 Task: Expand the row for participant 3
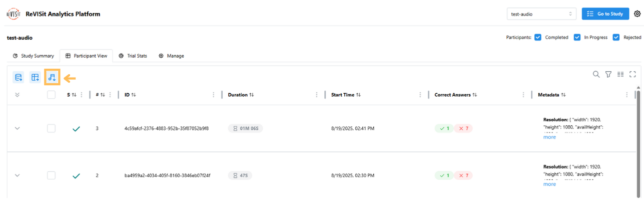(x=18, y=128)
